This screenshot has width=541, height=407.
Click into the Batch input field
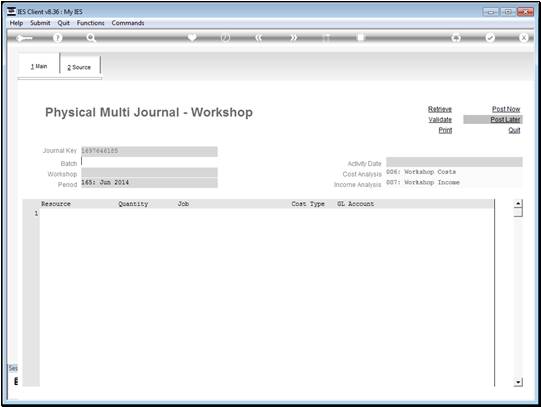tap(149, 162)
